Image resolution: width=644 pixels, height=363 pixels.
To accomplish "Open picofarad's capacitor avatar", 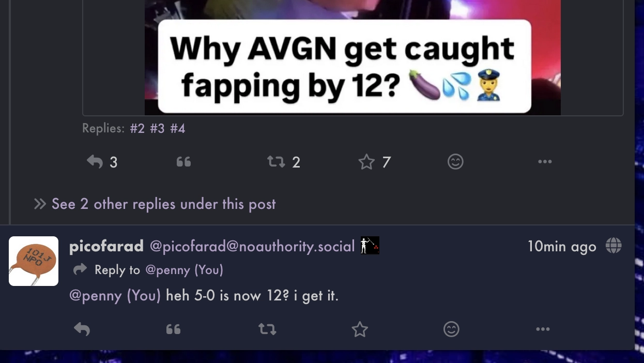I will click(x=34, y=261).
